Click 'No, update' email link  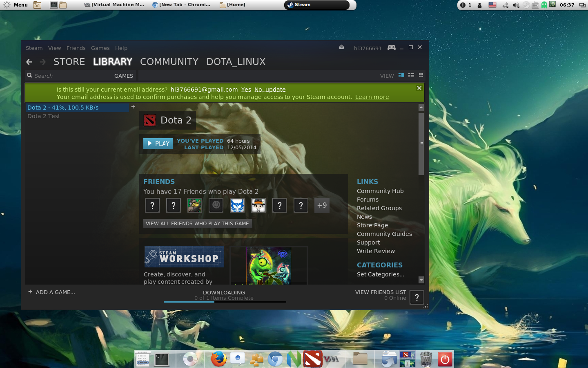pyautogui.click(x=270, y=90)
